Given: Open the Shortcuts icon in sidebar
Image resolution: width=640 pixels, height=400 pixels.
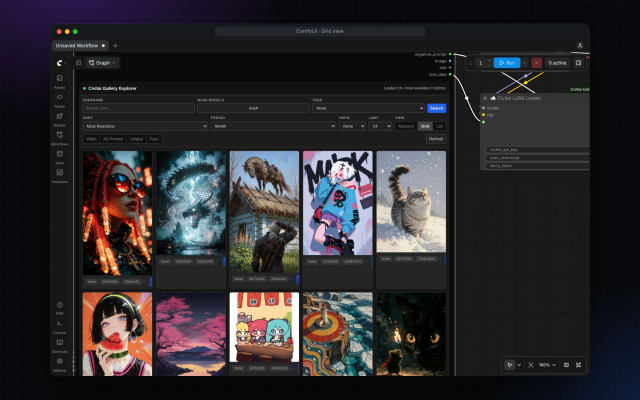Looking at the screenshot, I should 60,344.
